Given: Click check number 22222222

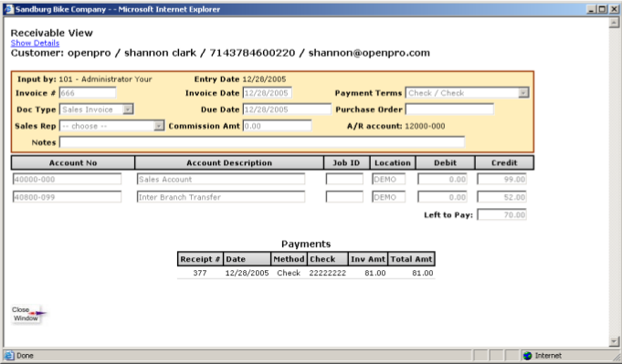Looking at the screenshot, I should click(328, 273).
